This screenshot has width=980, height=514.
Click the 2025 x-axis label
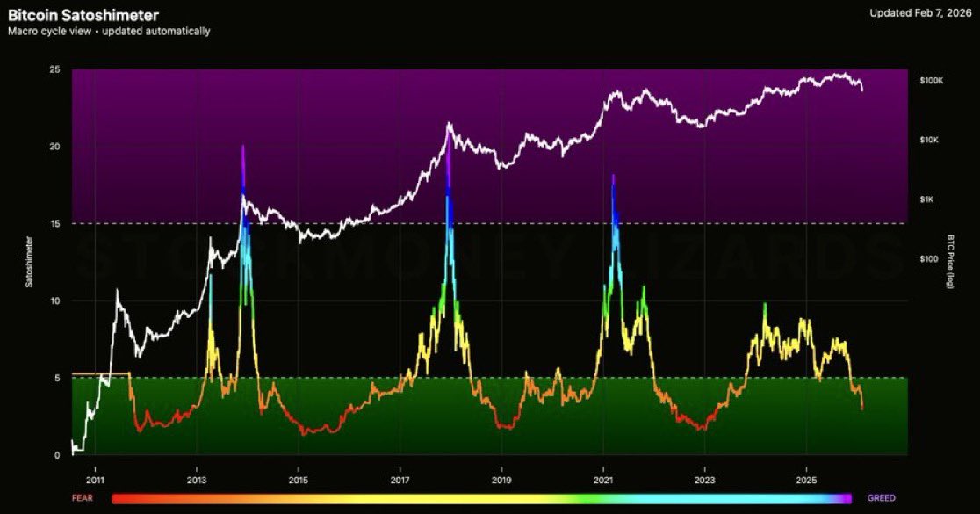click(806, 481)
